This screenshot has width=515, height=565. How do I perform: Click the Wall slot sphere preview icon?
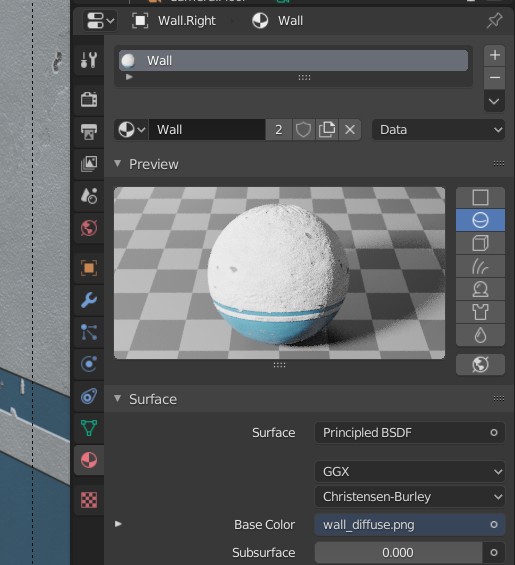(128, 61)
